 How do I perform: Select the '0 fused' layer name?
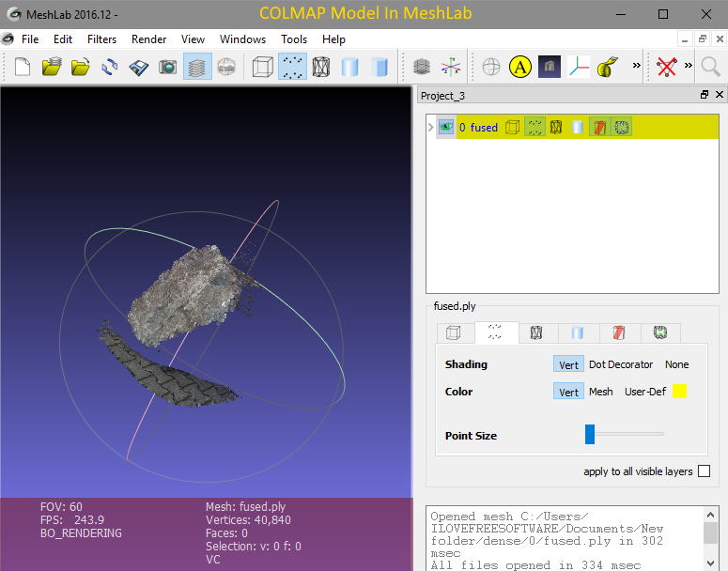tap(478, 127)
